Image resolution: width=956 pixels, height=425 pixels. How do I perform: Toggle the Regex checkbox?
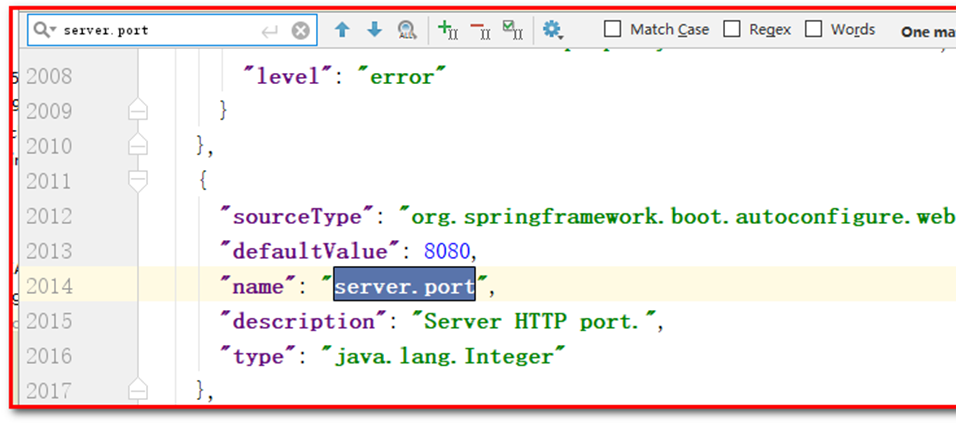[x=732, y=29]
